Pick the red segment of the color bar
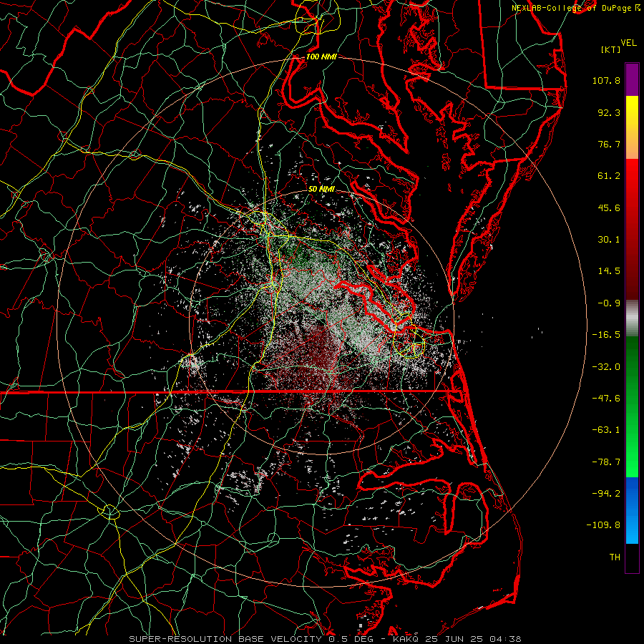The height and width of the screenshot is (644, 644). pos(632,229)
